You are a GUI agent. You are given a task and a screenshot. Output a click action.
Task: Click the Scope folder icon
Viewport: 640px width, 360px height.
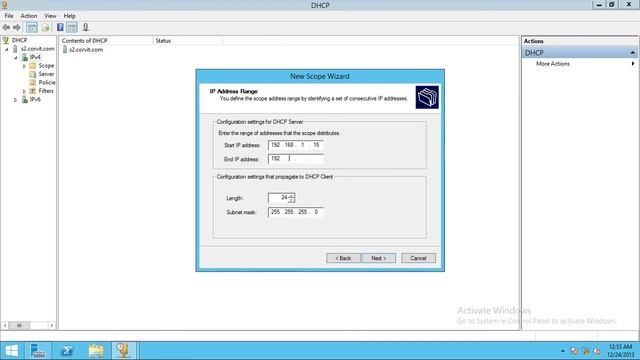click(33, 66)
